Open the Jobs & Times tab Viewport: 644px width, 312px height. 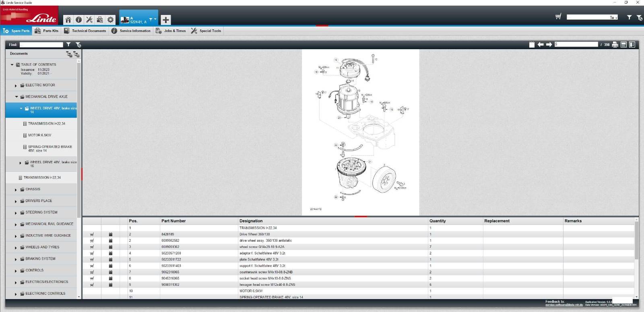[171, 31]
